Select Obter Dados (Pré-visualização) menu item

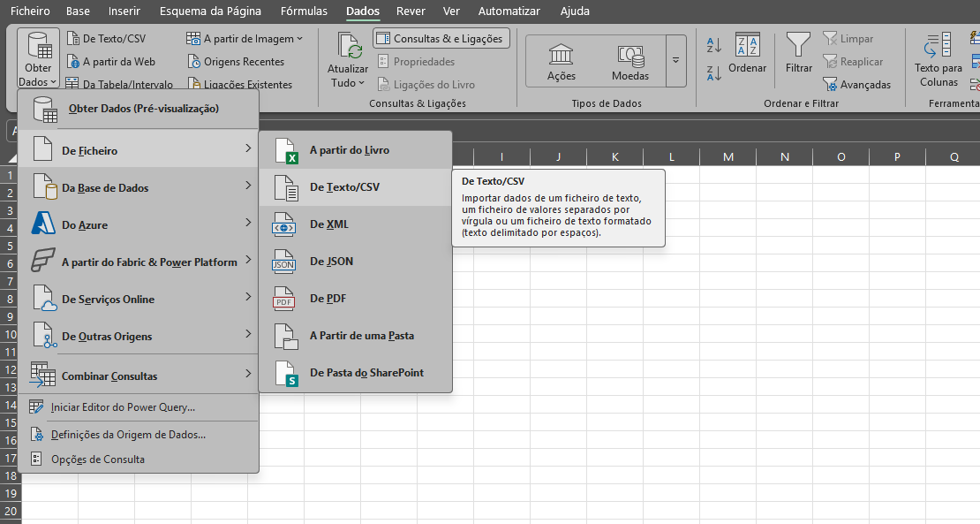138,109
